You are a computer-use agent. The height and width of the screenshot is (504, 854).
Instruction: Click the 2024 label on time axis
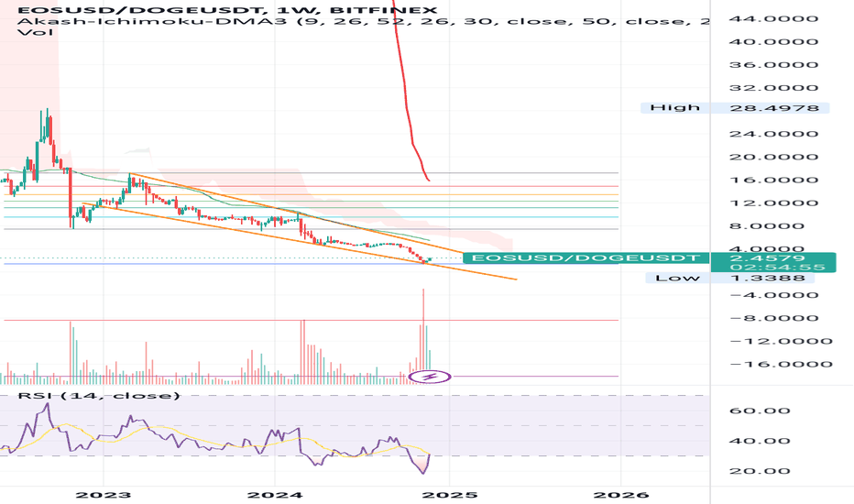275,495
